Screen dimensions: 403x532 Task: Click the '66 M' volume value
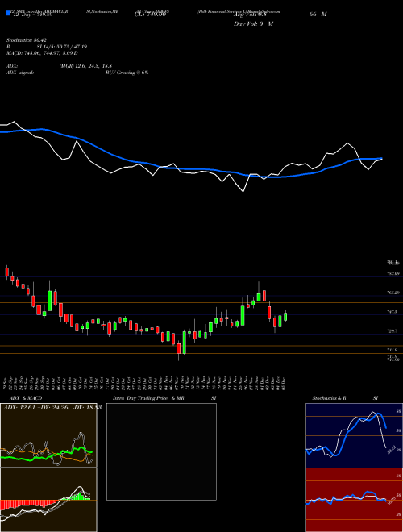point(318,15)
